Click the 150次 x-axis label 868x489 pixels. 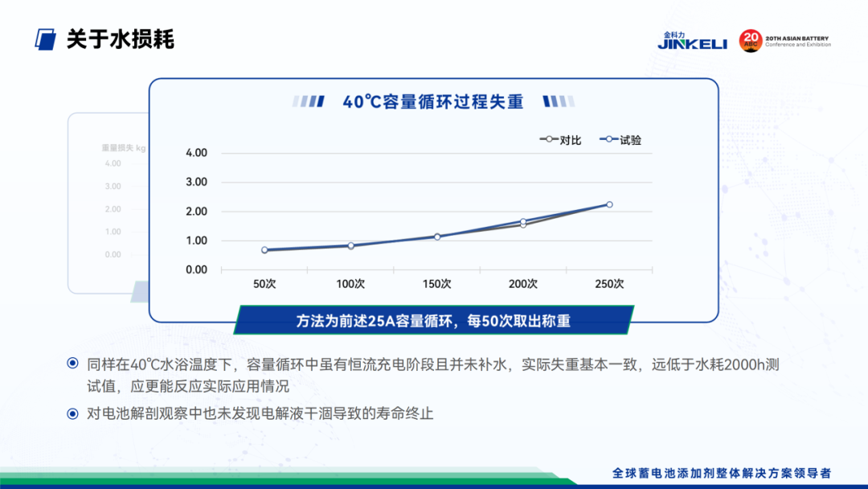coord(436,284)
